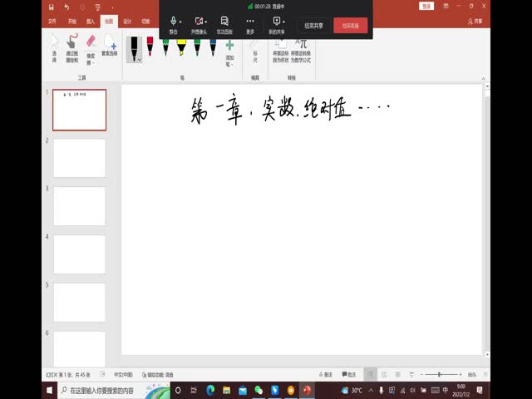
Task: Expand the quick access toolbar customize arrow
Action: tap(112, 7)
